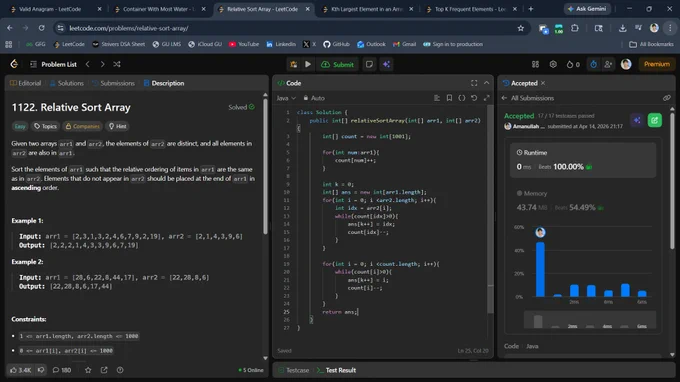Open the Test Result tab

pyautogui.click(x=337, y=370)
